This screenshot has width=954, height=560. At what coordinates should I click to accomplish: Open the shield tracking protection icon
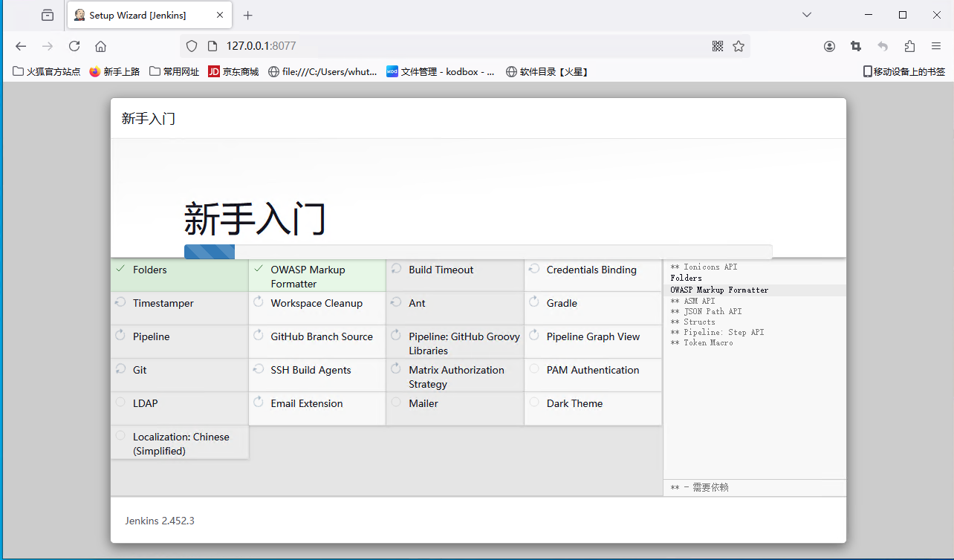[x=192, y=46]
